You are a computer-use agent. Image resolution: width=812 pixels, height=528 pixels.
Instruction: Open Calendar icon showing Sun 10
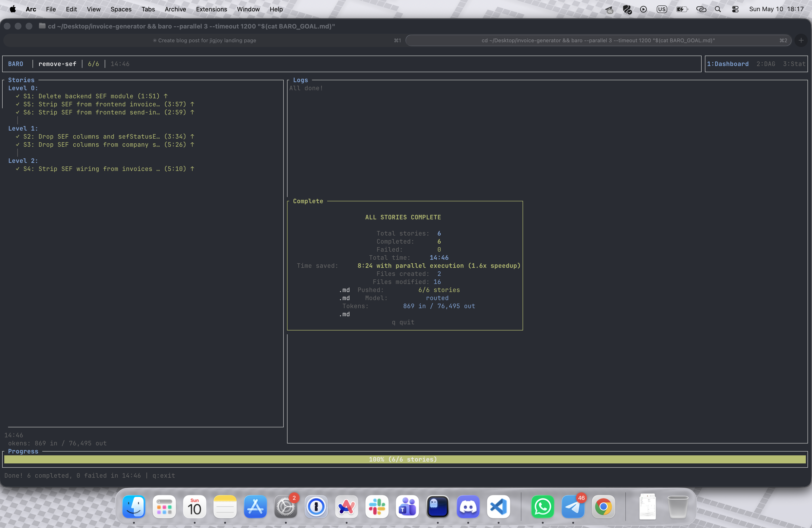click(194, 506)
